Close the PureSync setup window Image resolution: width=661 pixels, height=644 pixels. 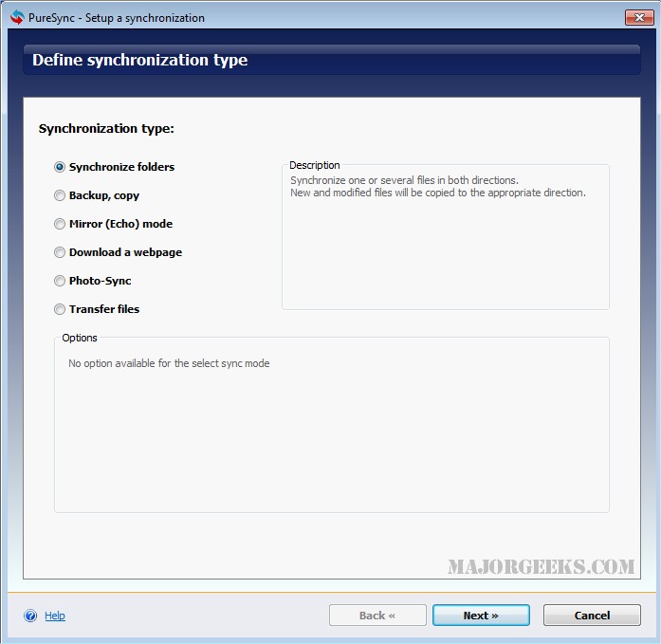click(x=639, y=17)
